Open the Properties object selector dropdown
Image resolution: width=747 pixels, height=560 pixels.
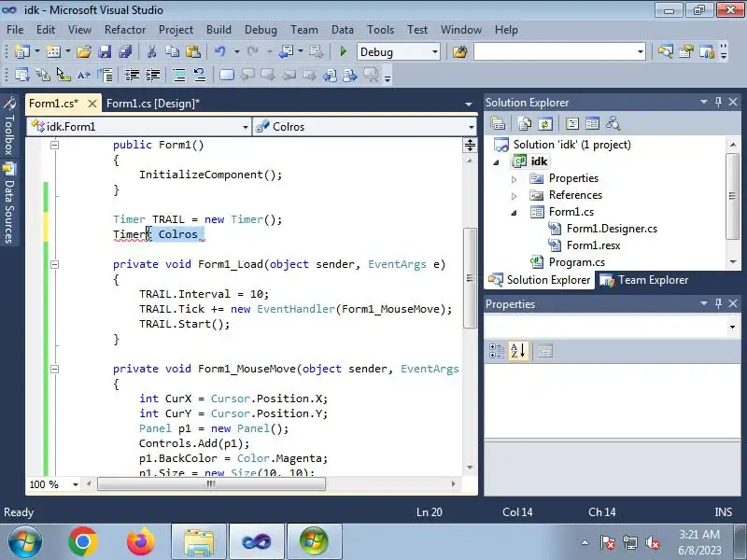point(732,327)
